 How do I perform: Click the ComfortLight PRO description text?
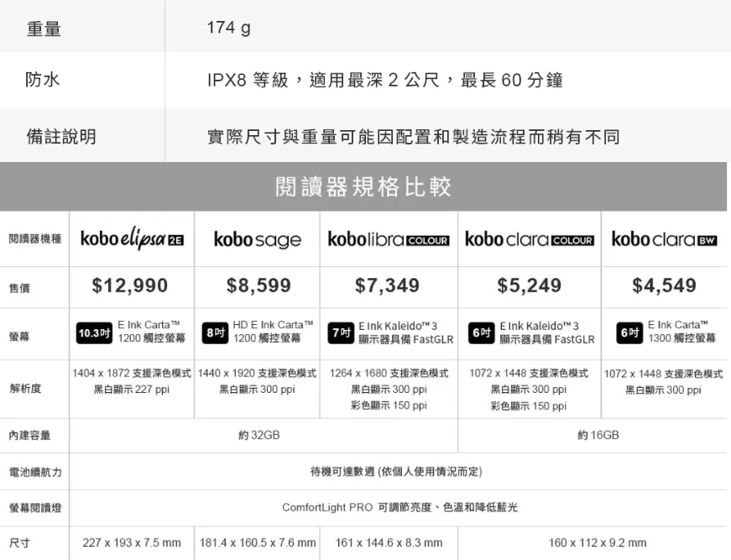[399, 507]
